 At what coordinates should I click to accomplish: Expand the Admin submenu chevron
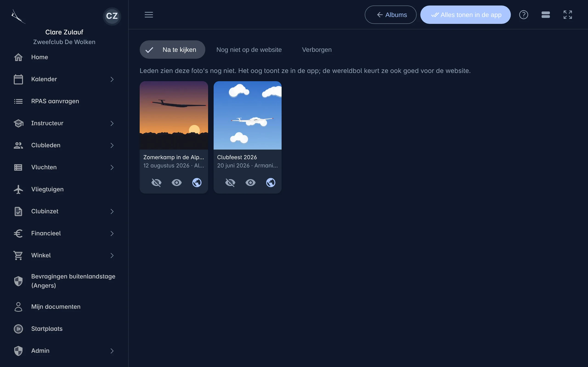click(x=112, y=351)
